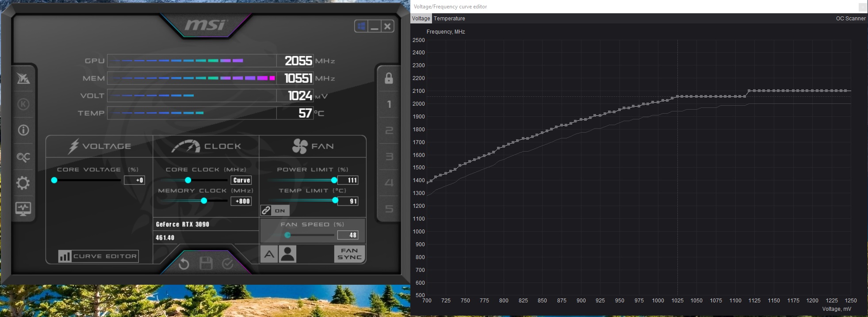
Task: Enable automatic fan speed A button
Action: pyautogui.click(x=269, y=254)
